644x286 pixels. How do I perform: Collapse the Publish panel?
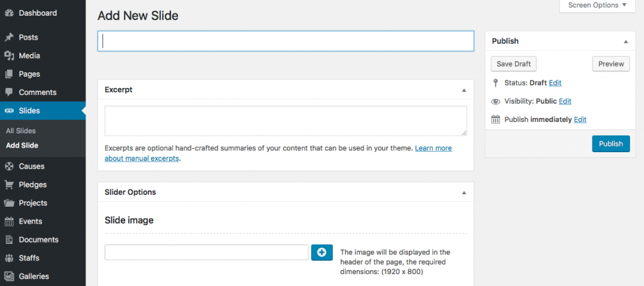click(625, 41)
